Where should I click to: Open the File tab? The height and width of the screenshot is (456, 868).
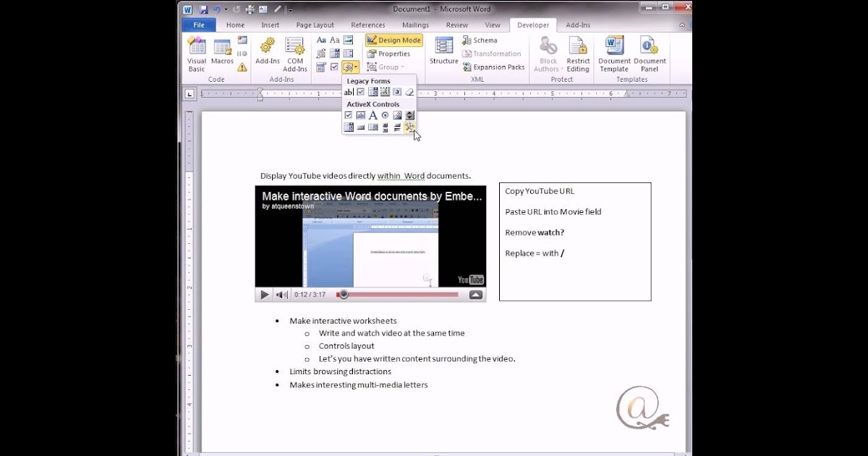click(x=198, y=25)
